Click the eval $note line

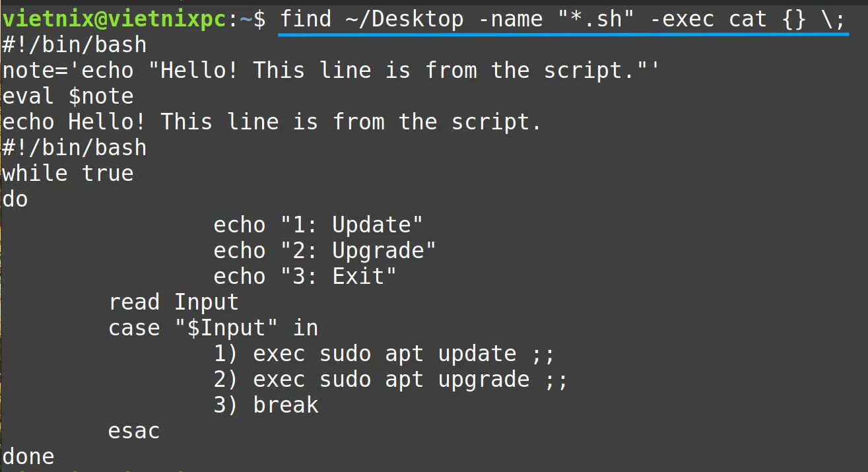(68, 96)
